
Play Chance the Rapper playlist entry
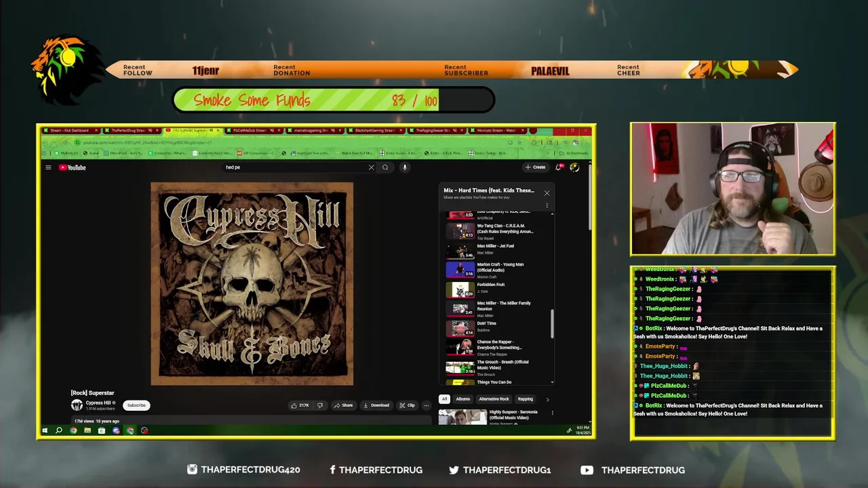coord(498,347)
